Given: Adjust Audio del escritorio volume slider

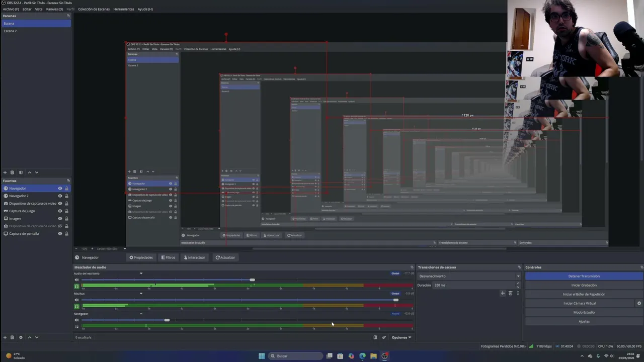Looking at the screenshot, I should coord(252,280).
